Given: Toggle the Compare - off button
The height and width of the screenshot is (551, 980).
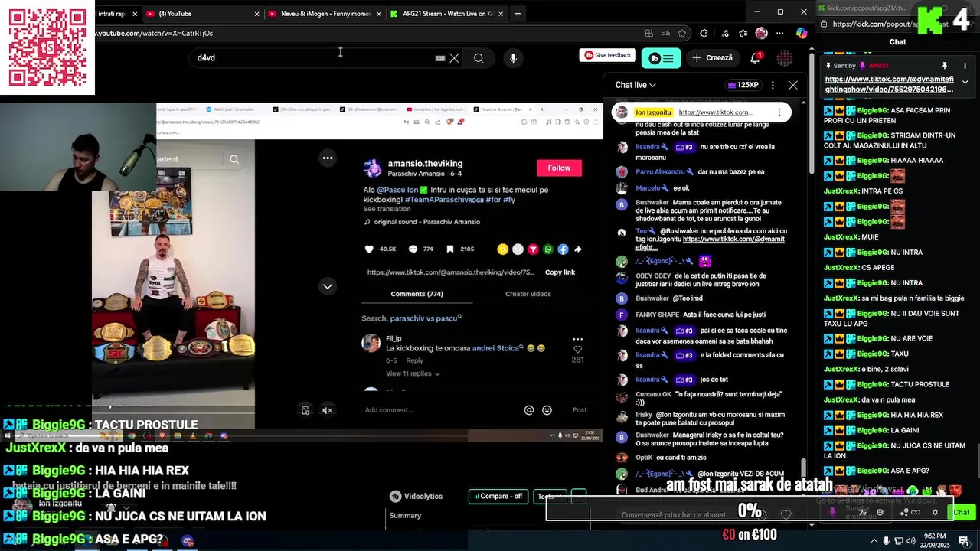Looking at the screenshot, I should pos(498,496).
